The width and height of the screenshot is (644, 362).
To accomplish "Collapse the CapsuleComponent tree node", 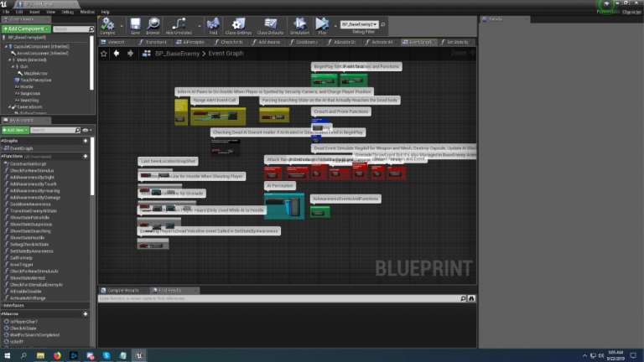I will point(6,47).
